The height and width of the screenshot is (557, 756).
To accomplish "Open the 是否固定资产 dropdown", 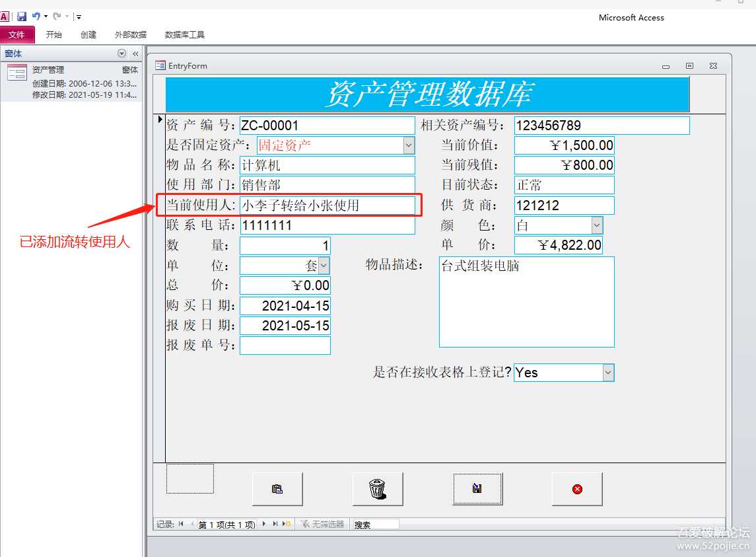I will click(409, 145).
